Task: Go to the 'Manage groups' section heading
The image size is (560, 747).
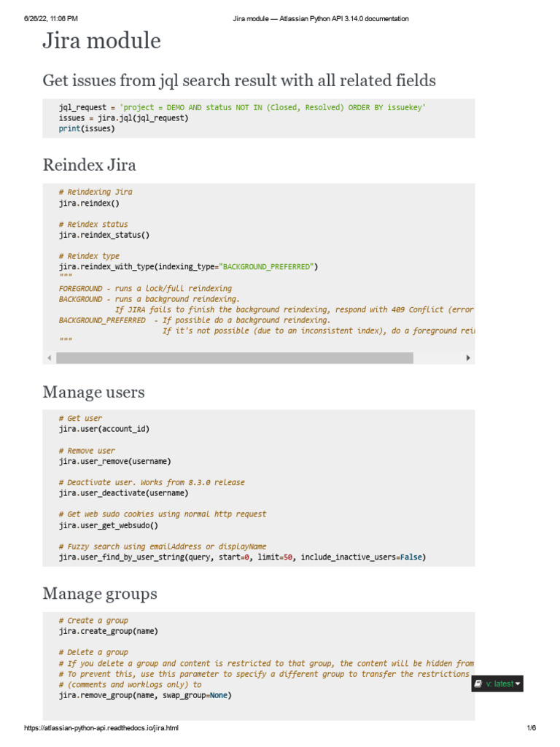Action: click(x=99, y=593)
